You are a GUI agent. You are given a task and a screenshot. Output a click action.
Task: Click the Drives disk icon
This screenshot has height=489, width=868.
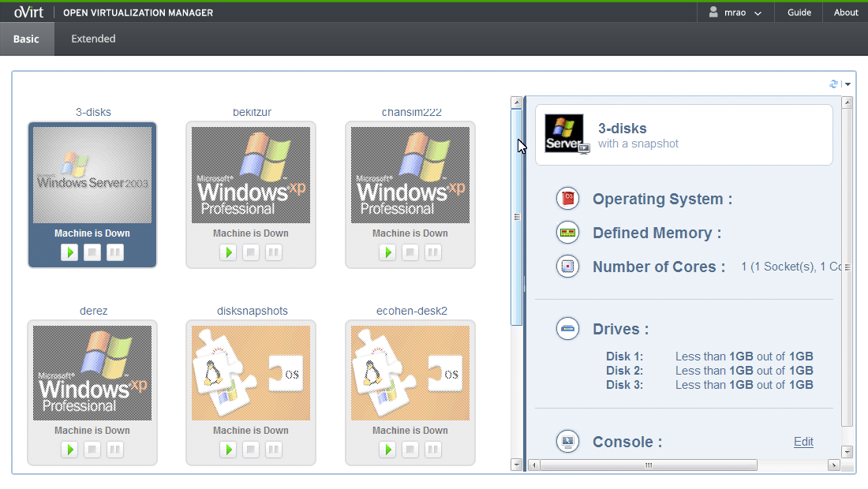pyautogui.click(x=567, y=329)
